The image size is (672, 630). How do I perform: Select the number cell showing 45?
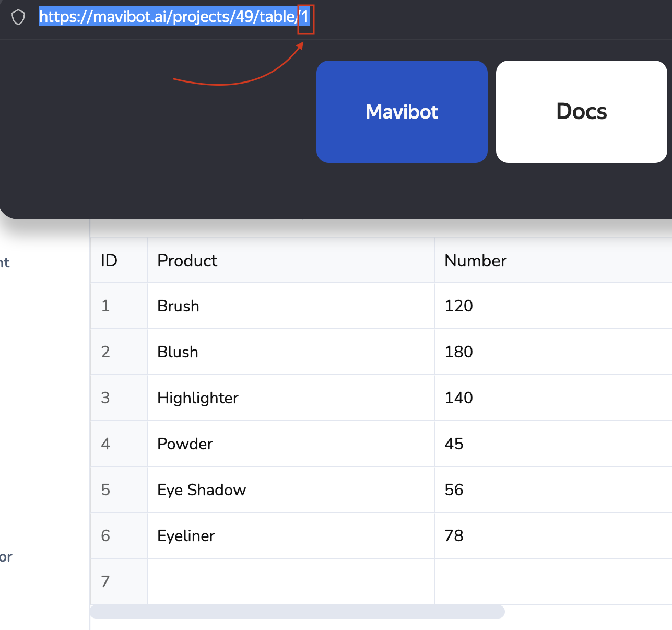coord(454,444)
